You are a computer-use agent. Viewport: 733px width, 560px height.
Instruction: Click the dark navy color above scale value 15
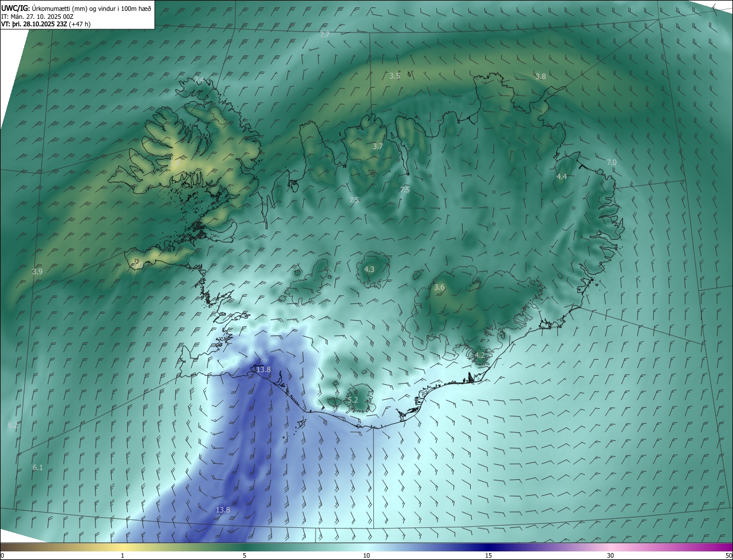tap(488, 547)
